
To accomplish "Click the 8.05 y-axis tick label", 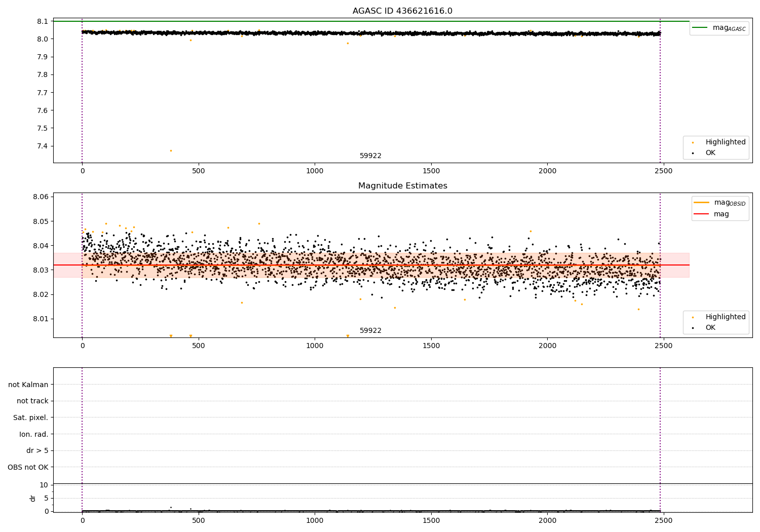I will 41,221.
